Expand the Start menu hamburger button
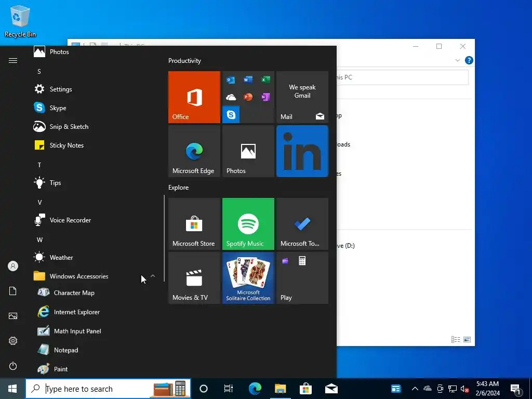 point(13,61)
